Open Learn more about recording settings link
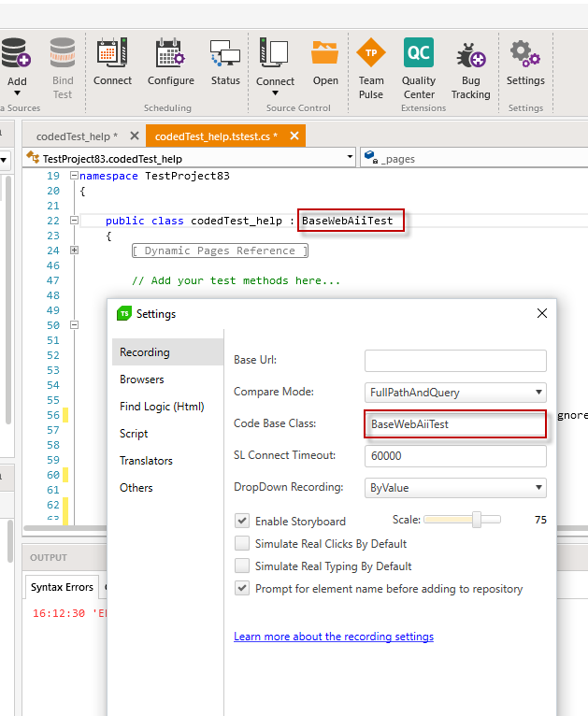 tap(334, 637)
